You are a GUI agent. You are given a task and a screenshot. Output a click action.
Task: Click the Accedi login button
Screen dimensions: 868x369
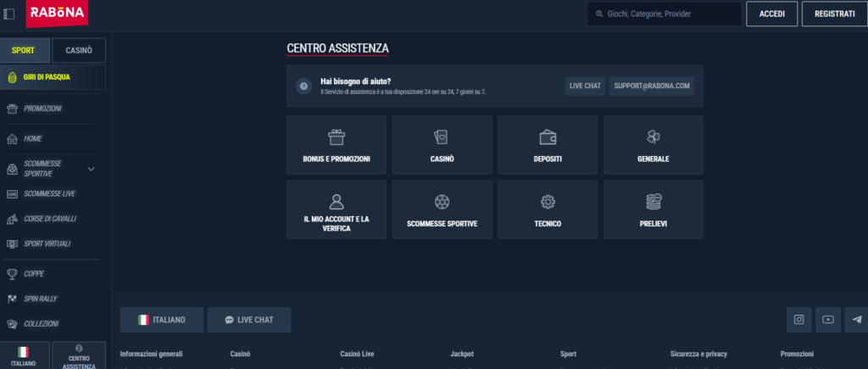click(x=771, y=14)
